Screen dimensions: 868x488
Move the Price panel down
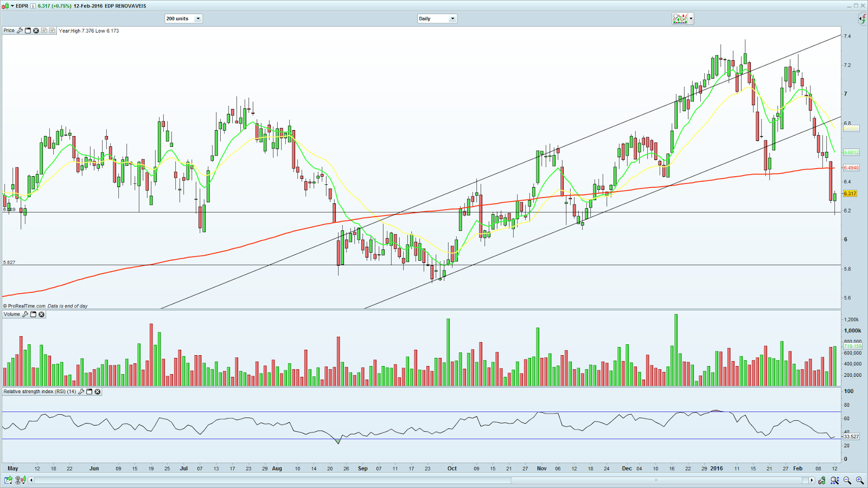click(x=44, y=30)
